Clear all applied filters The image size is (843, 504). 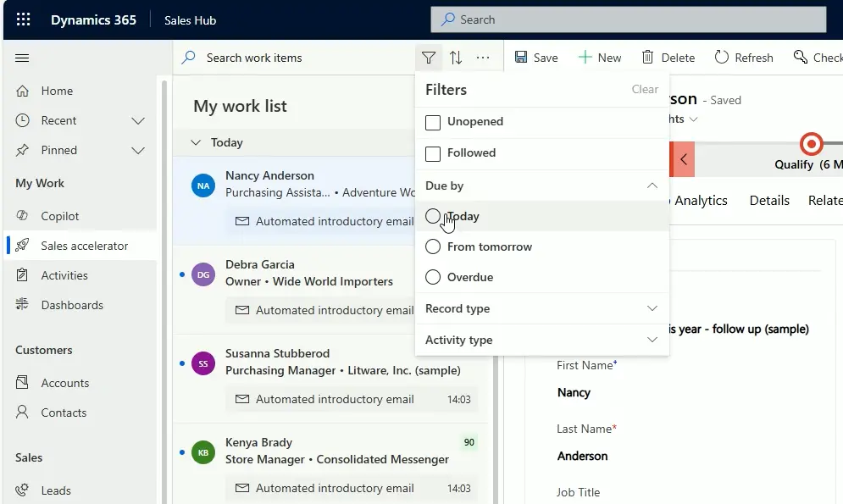coord(645,89)
